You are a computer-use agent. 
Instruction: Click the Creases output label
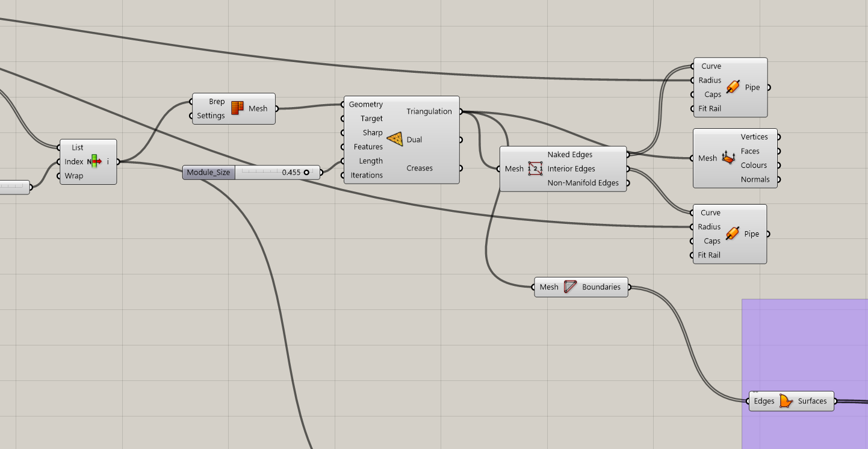coord(420,168)
